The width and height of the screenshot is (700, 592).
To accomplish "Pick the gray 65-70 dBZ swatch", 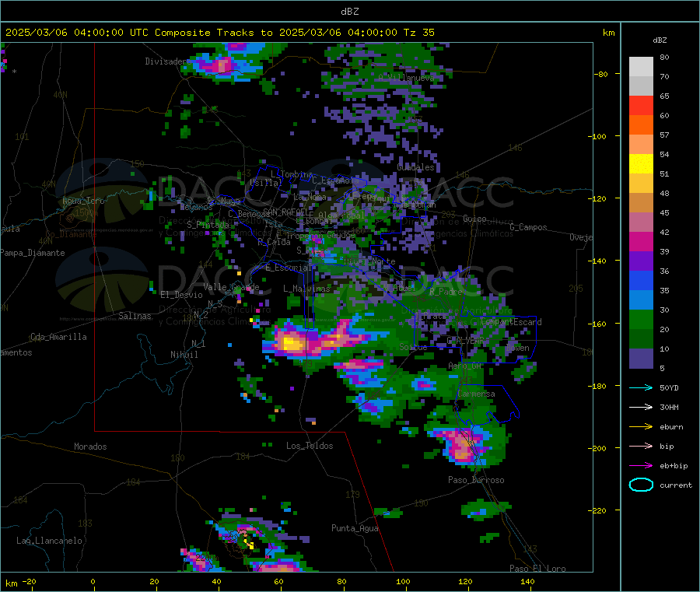I will (641, 86).
